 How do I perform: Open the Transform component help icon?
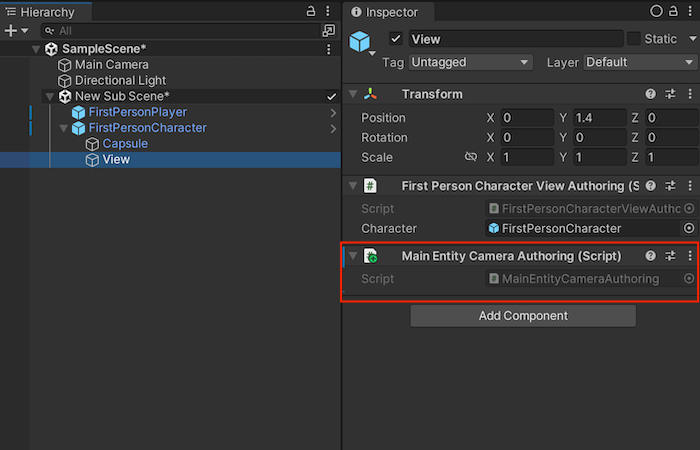coord(651,94)
